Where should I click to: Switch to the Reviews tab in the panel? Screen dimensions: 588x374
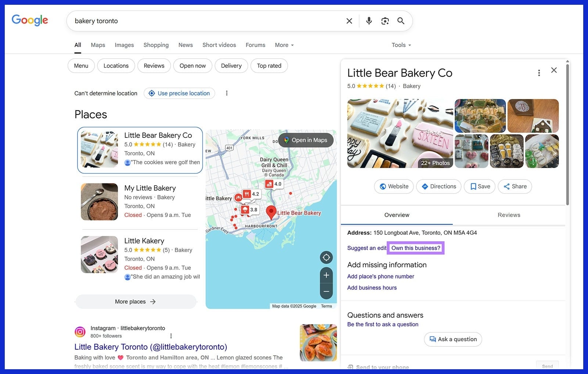coord(509,215)
